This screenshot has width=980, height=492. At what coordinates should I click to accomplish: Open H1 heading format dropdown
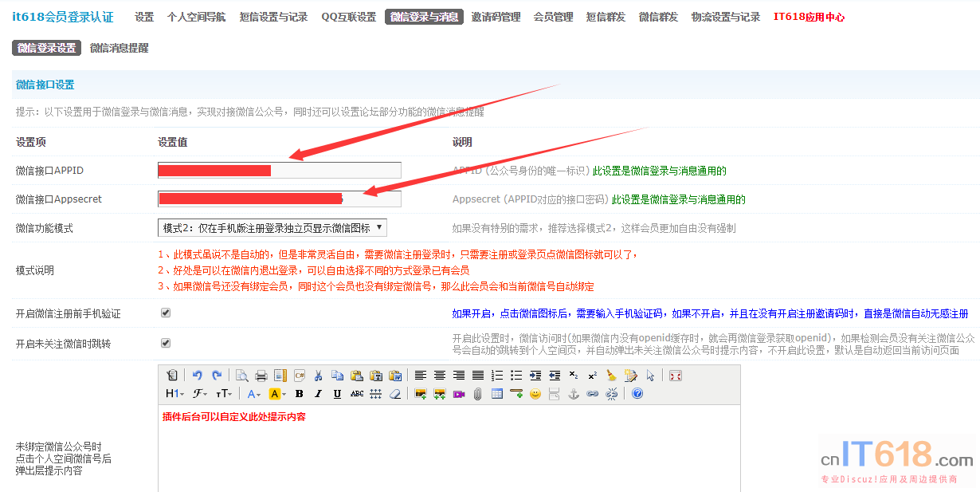point(174,394)
